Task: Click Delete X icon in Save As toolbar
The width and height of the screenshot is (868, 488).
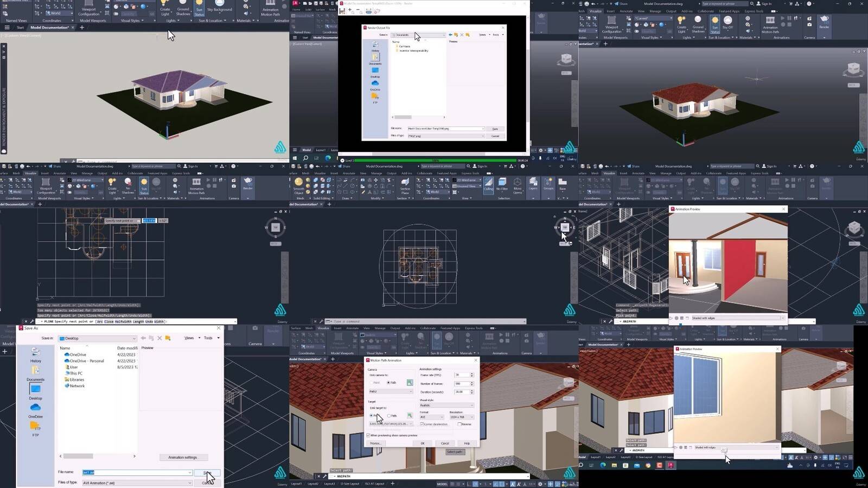Action: 159,338
